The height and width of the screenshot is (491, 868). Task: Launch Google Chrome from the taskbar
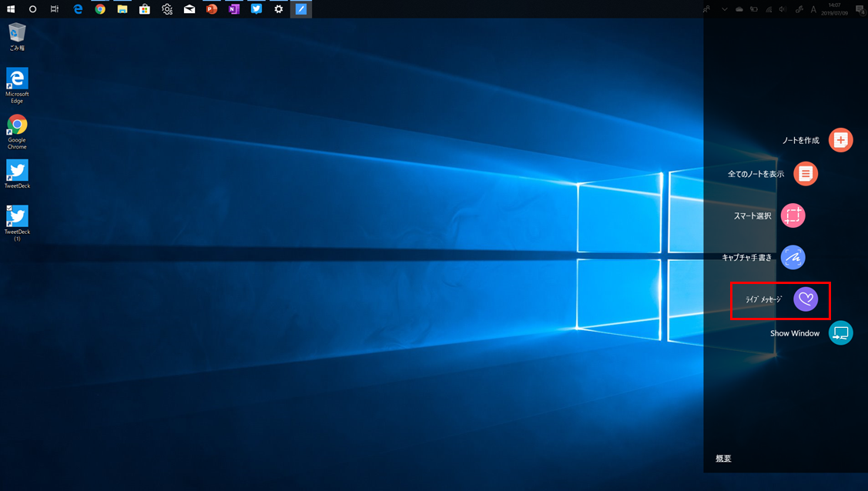tap(100, 8)
